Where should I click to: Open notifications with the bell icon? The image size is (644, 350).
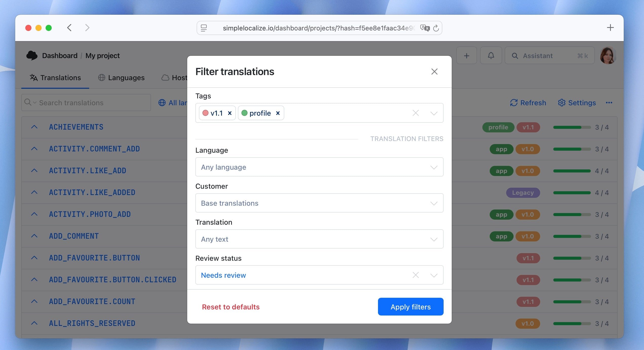(x=491, y=55)
